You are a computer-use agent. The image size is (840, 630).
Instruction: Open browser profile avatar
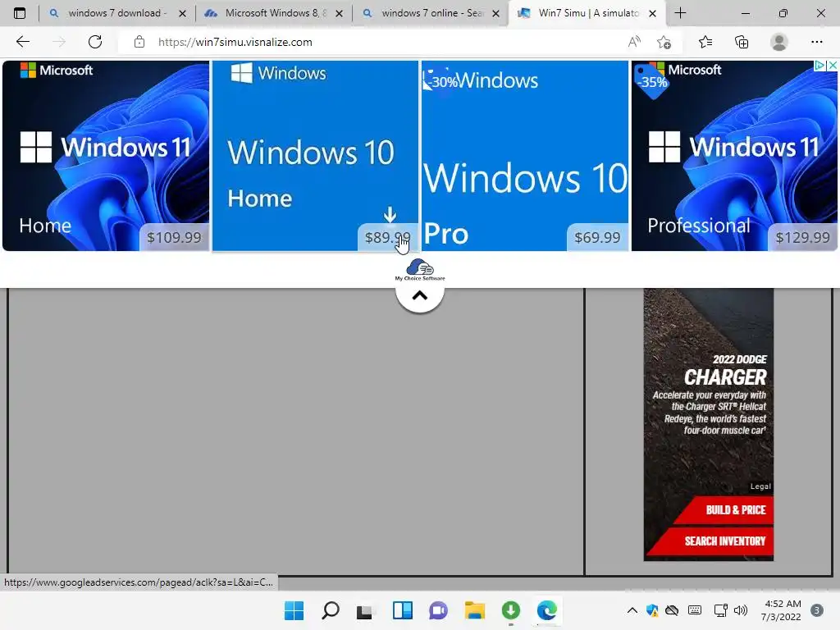point(779,42)
